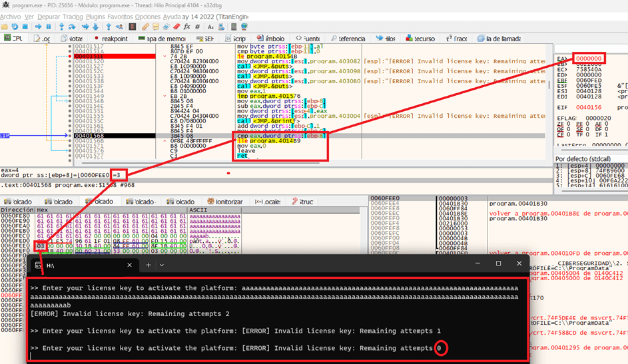
Task: Toggle the SF flag value
Action: [x=587, y=130]
